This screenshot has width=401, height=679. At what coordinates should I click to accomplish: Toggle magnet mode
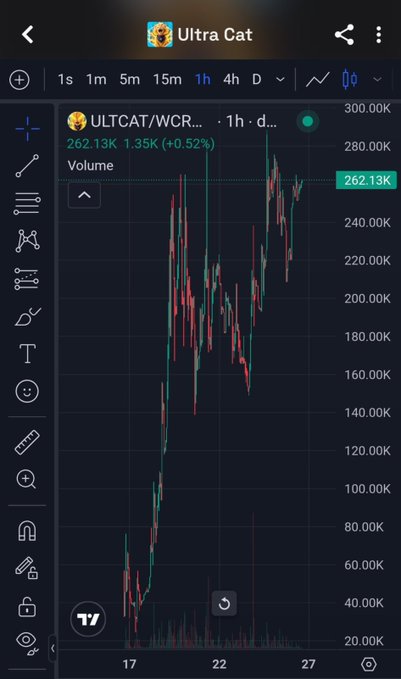(x=27, y=530)
